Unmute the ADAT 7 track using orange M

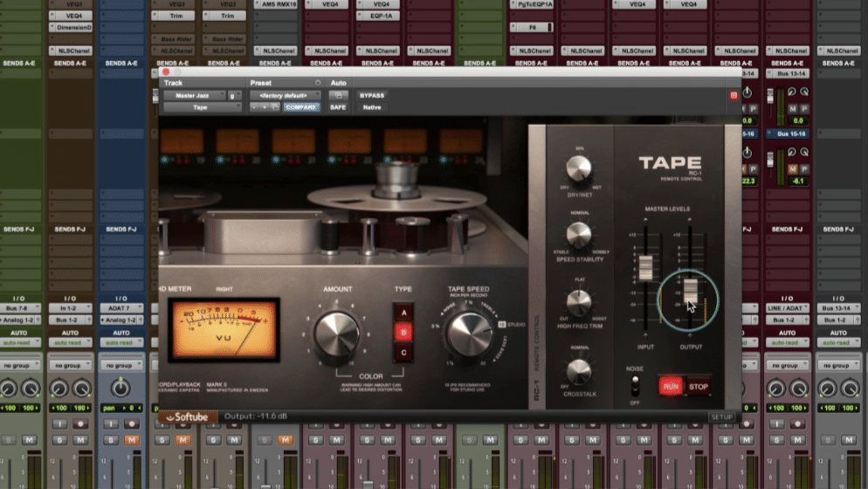[131, 440]
